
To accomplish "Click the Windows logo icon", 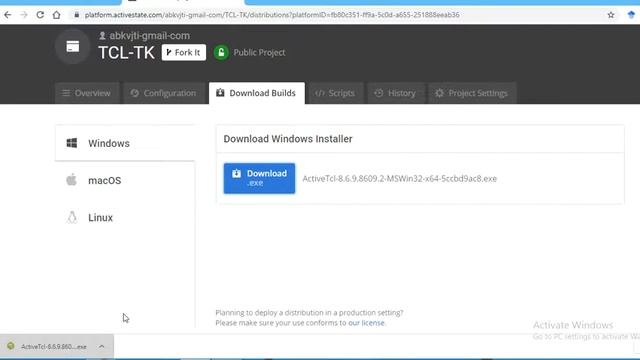I will click(x=72, y=143).
